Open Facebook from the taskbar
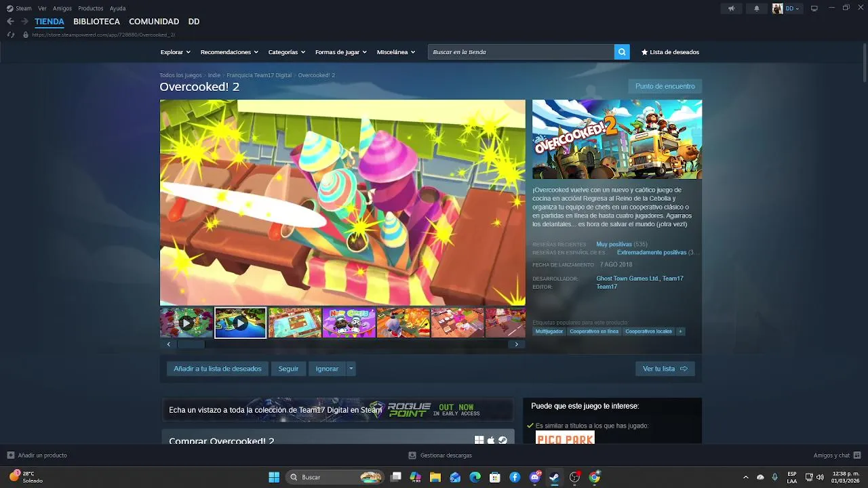 [x=515, y=477]
